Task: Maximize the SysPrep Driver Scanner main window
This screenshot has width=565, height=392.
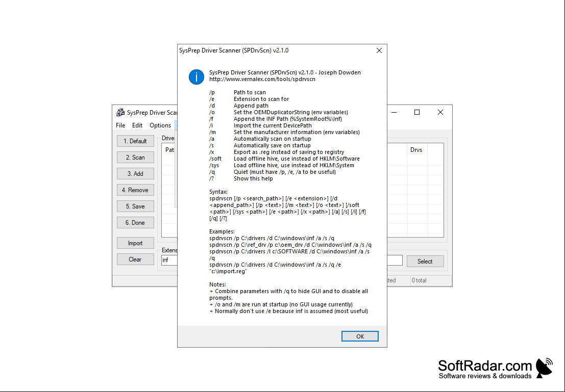Action: pyautogui.click(x=417, y=112)
